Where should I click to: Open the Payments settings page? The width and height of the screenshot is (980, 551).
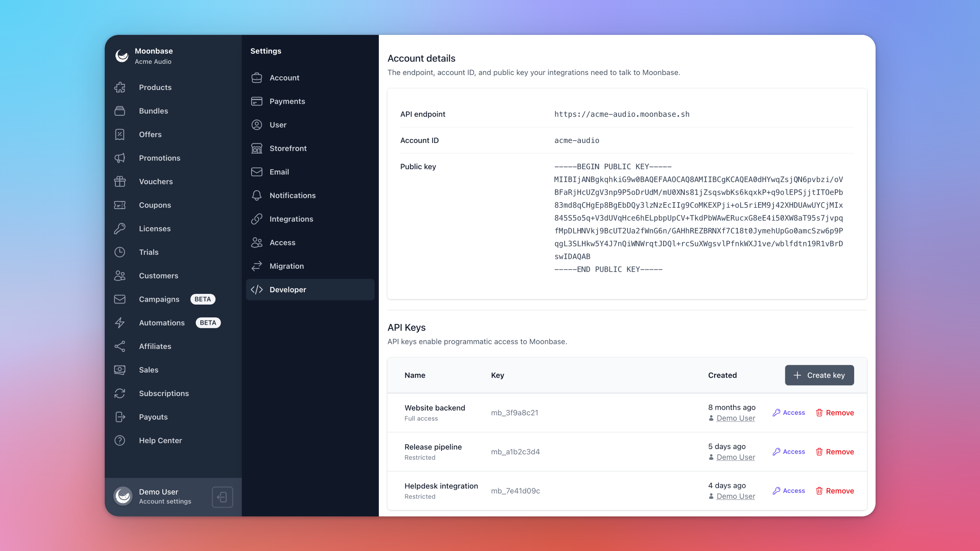point(310,102)
